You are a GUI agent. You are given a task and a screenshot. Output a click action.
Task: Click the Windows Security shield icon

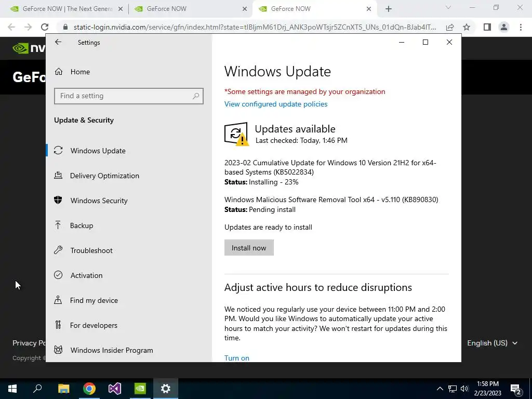pyautogui.click(x=58, y=200)
